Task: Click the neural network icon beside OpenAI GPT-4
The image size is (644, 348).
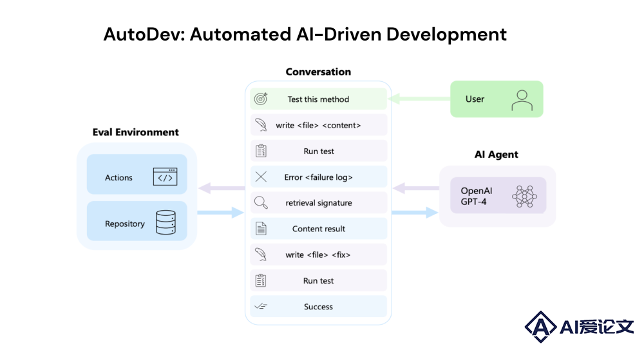Action: coord(524,196)
